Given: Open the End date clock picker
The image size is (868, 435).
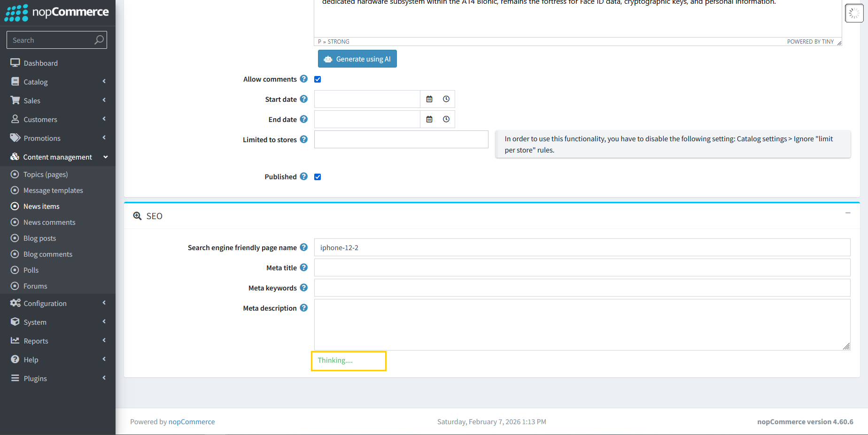Looking at the screenshot, I should click(x=446, y=119).
